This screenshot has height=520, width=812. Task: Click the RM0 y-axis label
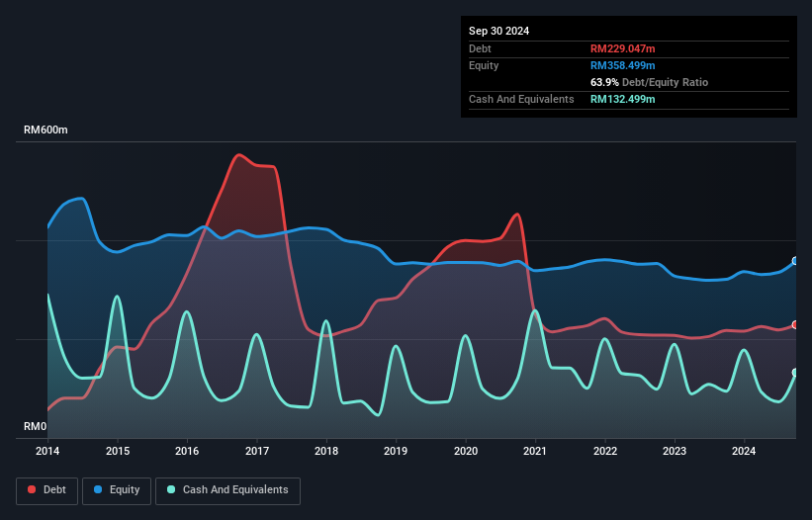(36, 426)
